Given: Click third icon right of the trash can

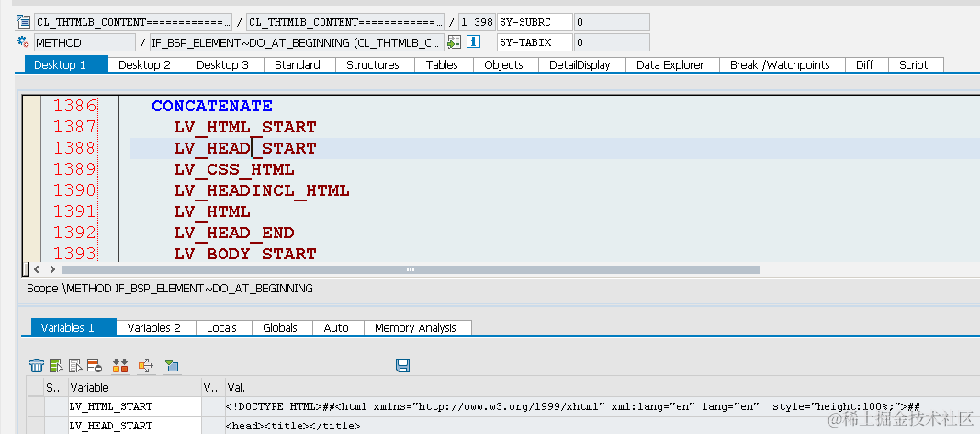Looking at the screenshot, I should point(75,366).
